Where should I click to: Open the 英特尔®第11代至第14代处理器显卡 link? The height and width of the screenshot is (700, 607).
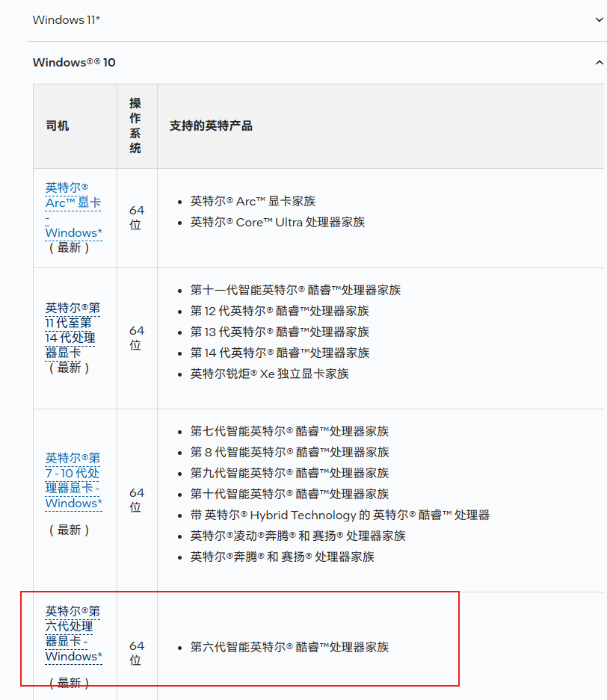coord(73,330)
